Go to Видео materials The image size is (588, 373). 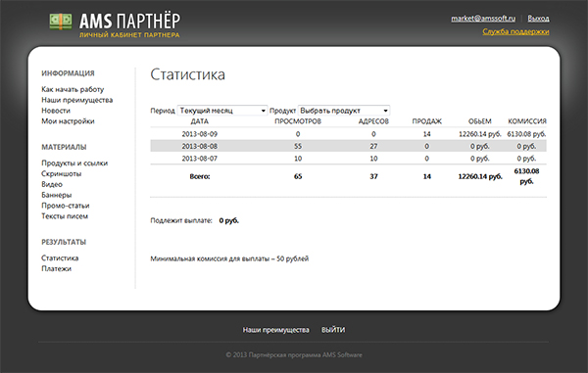point(52,184)
